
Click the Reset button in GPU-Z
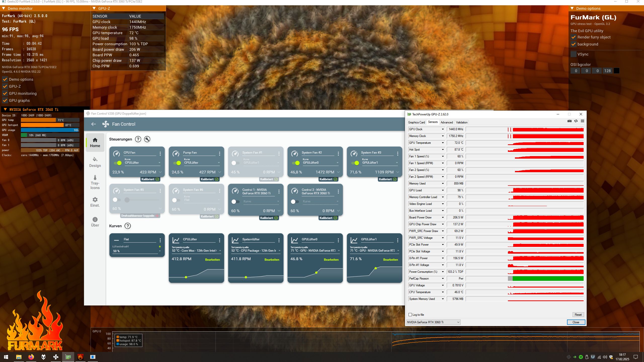(578, 314)
